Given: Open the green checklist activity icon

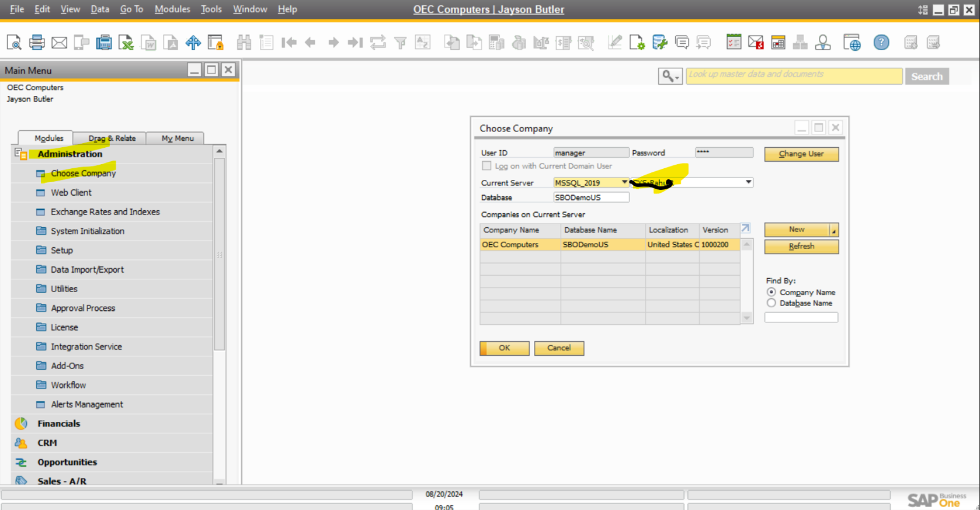Looking at the screenshot, I should point(734,42).
